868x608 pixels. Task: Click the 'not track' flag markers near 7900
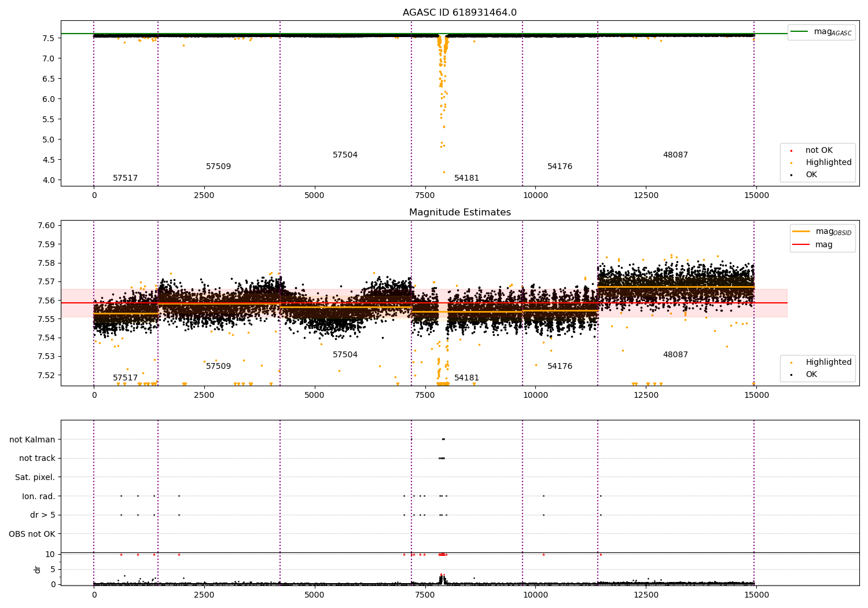click(442, 458)
